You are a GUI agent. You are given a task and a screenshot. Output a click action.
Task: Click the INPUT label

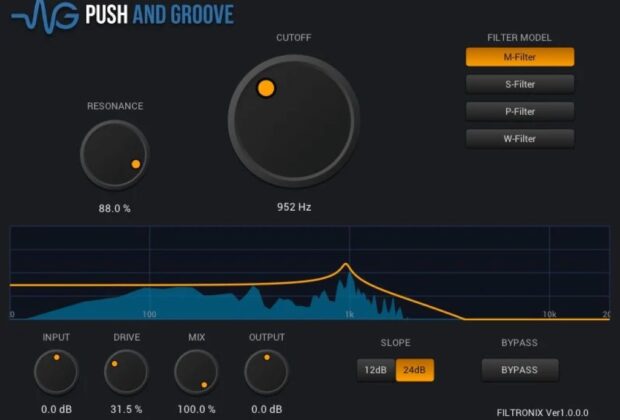(x=56, y=337)
